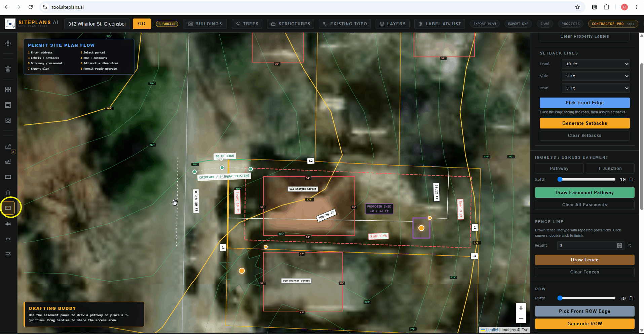The height and width of the screenshot is (334, 644).
Task: Click the address search field
Action: (x=97, y=24)
